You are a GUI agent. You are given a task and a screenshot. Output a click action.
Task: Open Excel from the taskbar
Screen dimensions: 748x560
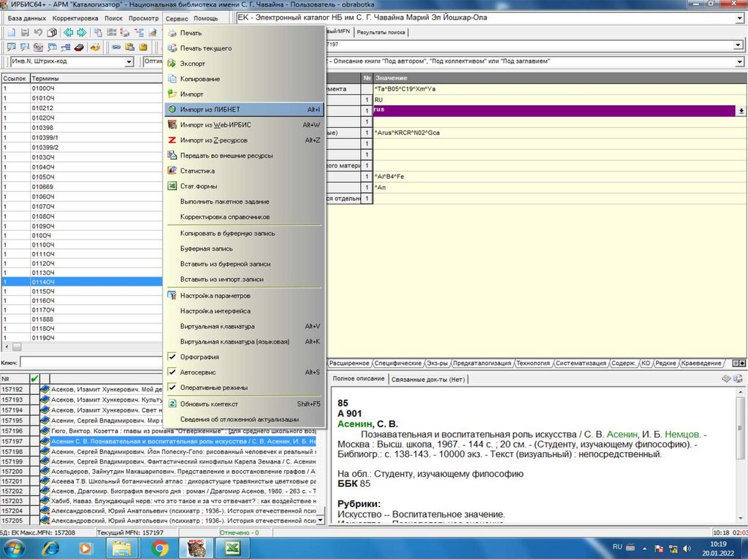[x=232, y=548]
